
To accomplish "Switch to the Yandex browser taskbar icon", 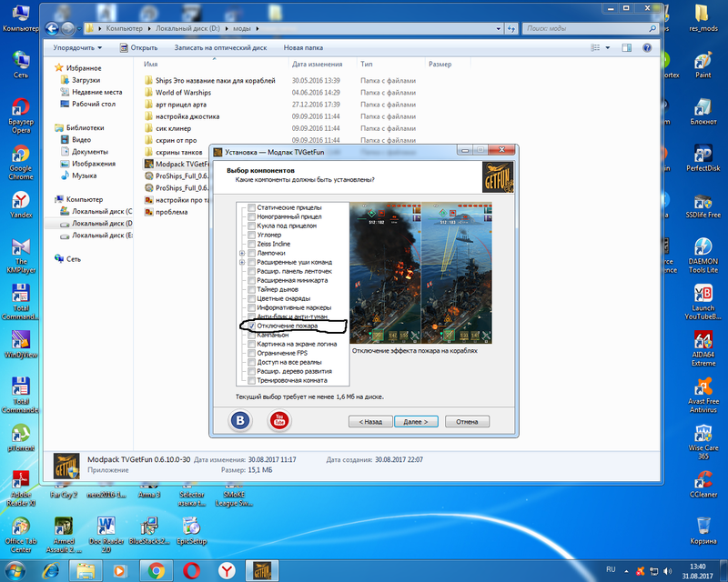I will 227,570.
